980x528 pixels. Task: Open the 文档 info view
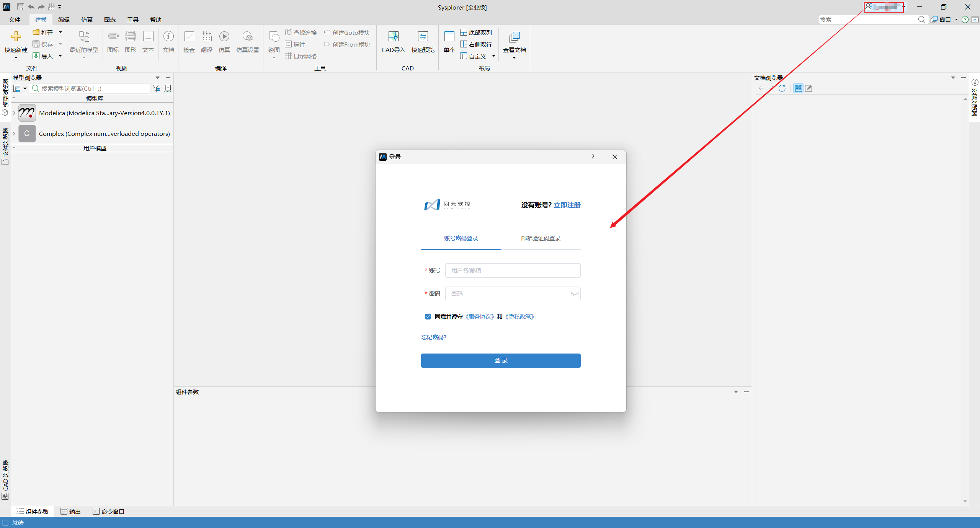pyautogui.click(x=168, y=42)
